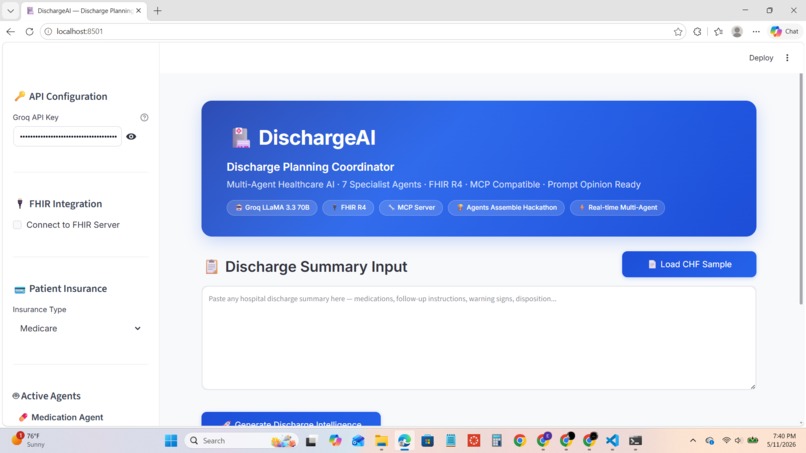Select the Medication Agent sidebar entry

[61, 417]
